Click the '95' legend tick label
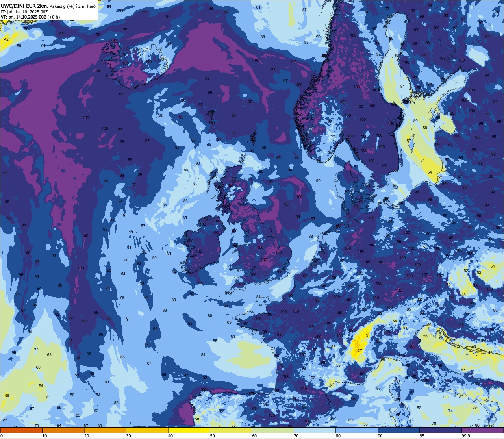This screenshot has width=504, height=439. click(422, 436)
